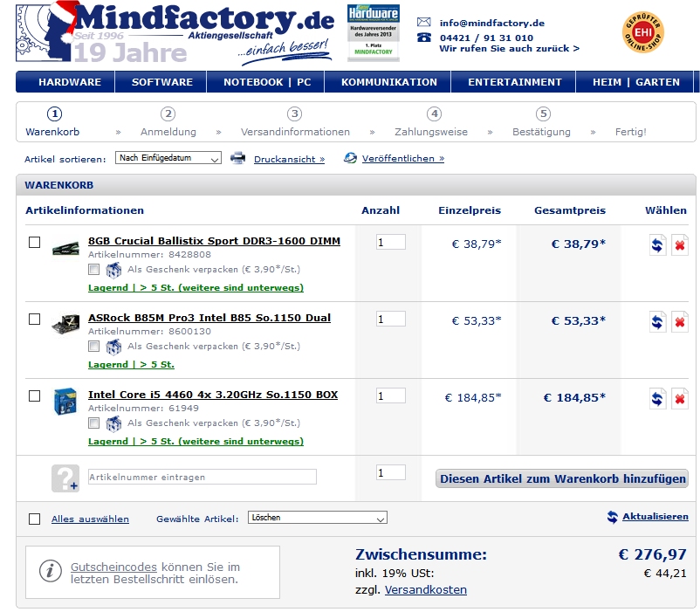Viewport: 700px width, 612px height.
Task: Go to step 4 Zahlungsweise
Action: 431,122
